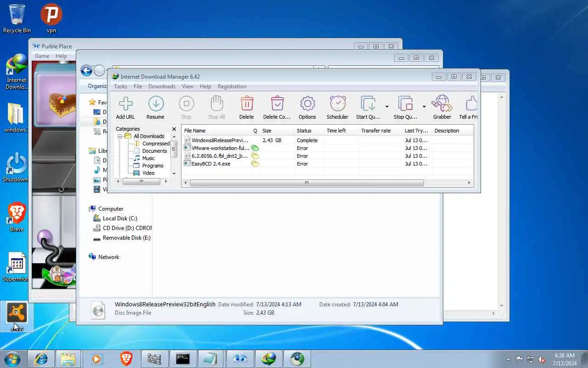Select vpn desktop icon

tap(51, 19)
